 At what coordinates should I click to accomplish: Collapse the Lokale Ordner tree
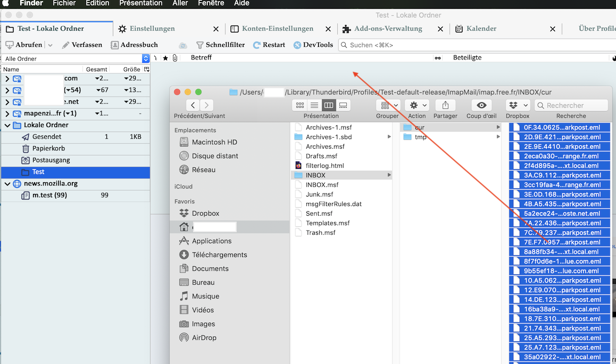pyautogui.click(x=7, y=125)
